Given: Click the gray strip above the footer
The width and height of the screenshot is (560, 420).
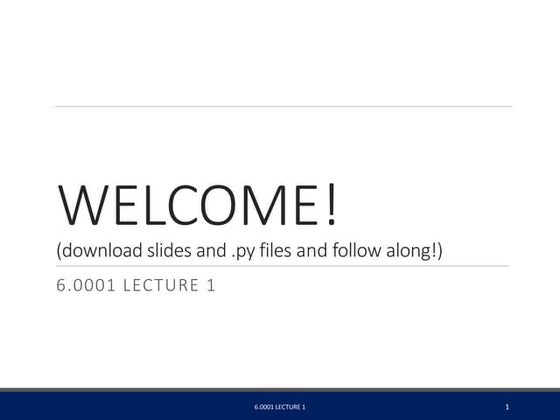Looking at the screenshot, I should click(280, 390).
